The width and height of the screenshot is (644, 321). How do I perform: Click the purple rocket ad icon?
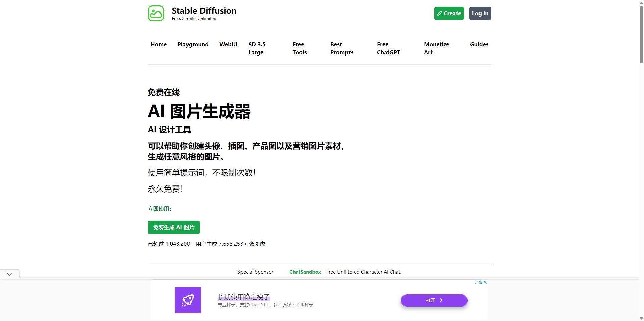[188, 300]
